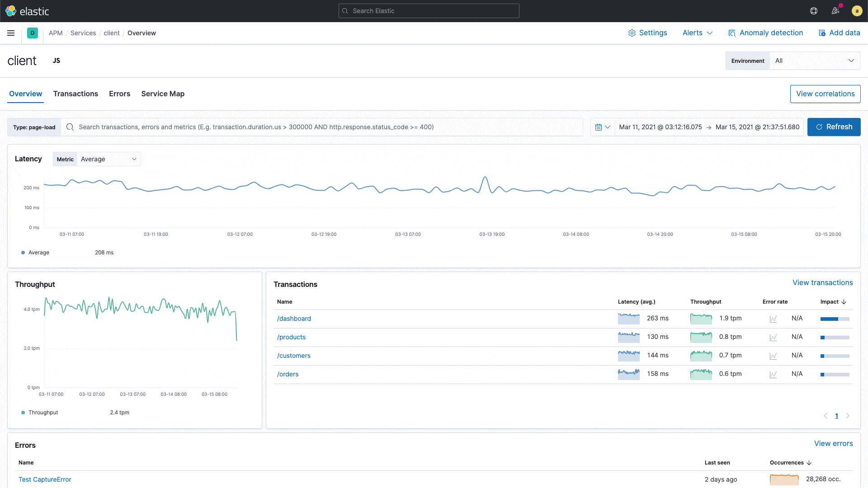The image size is (868, 488).
Task: Switch to the Service Map tab
Action: point(163,94)
